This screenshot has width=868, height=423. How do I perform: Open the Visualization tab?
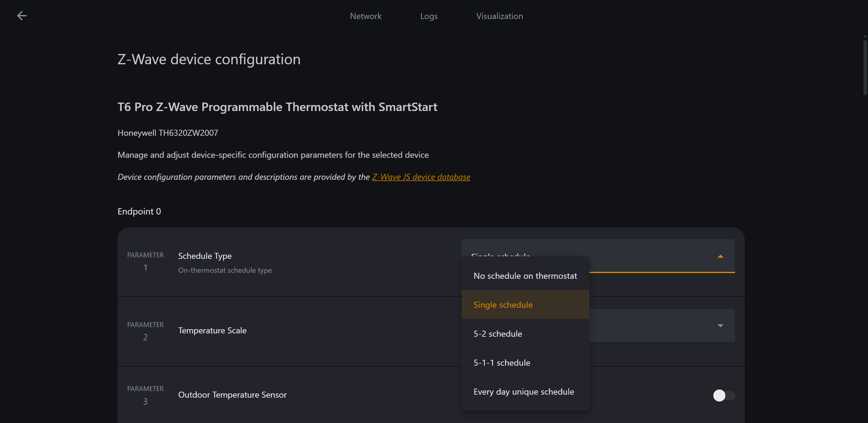point(499,16)
